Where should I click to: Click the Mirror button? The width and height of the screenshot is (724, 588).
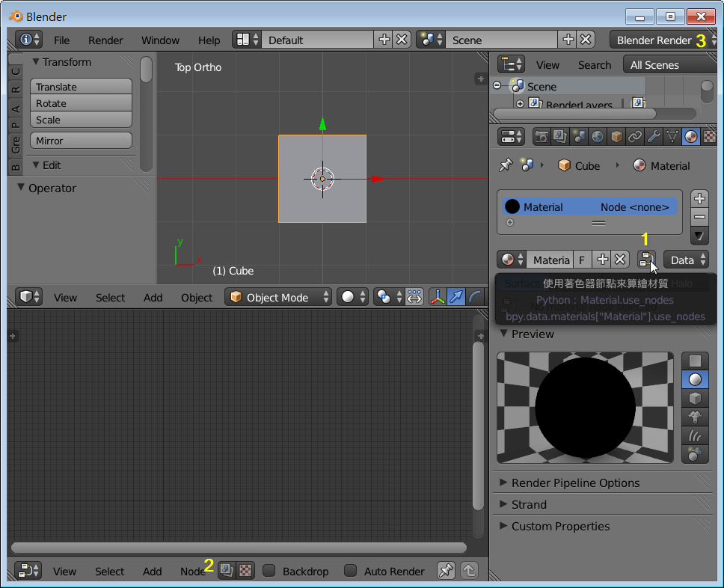[82, 141]
